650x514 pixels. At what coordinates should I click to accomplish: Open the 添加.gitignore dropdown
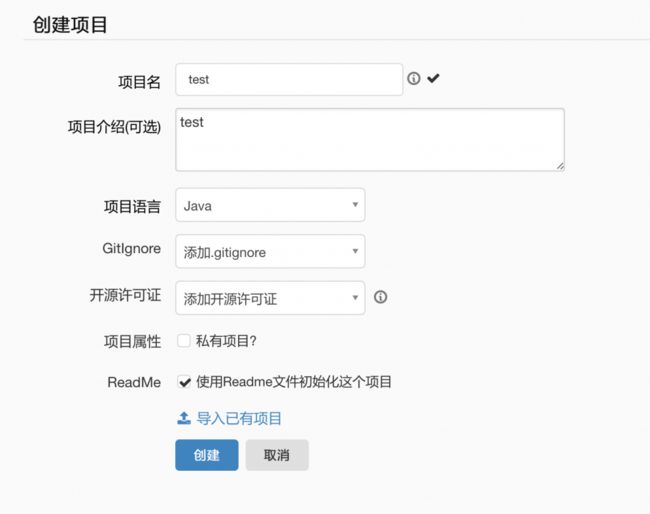(270, 252)
